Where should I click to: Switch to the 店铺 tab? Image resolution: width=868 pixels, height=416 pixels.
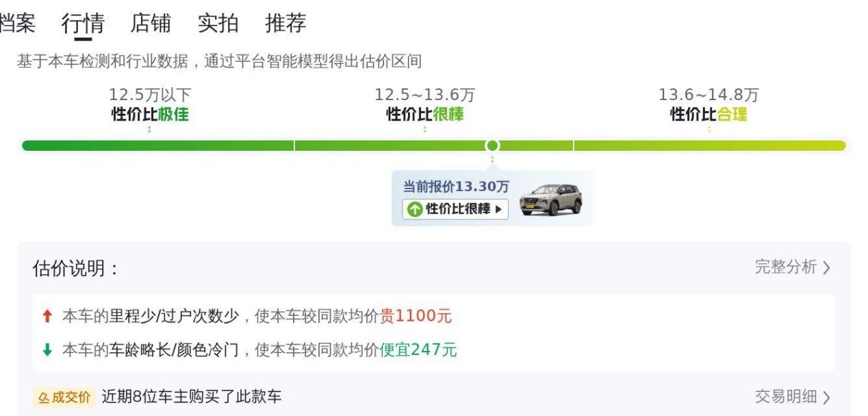[151, 23]
